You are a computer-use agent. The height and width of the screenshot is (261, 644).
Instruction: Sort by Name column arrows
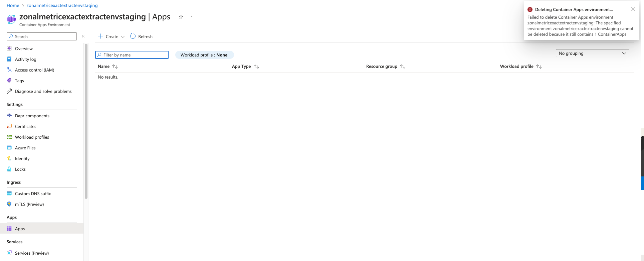pyautogui.click(x=115, y=67)
